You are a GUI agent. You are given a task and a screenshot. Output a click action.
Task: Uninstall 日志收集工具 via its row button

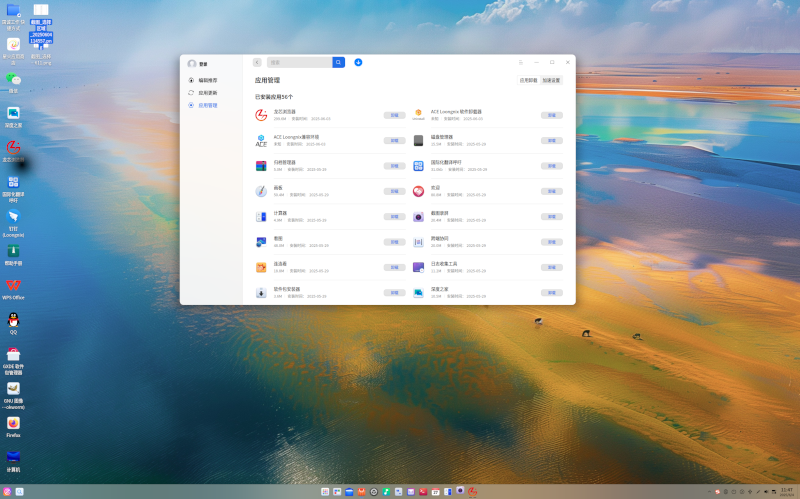tap(552, 267)
